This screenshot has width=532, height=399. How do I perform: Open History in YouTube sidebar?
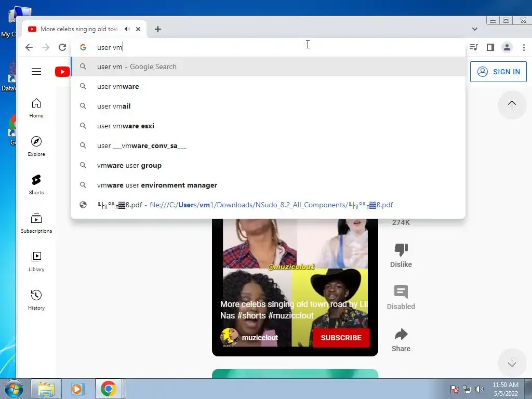tap(36, 300)
